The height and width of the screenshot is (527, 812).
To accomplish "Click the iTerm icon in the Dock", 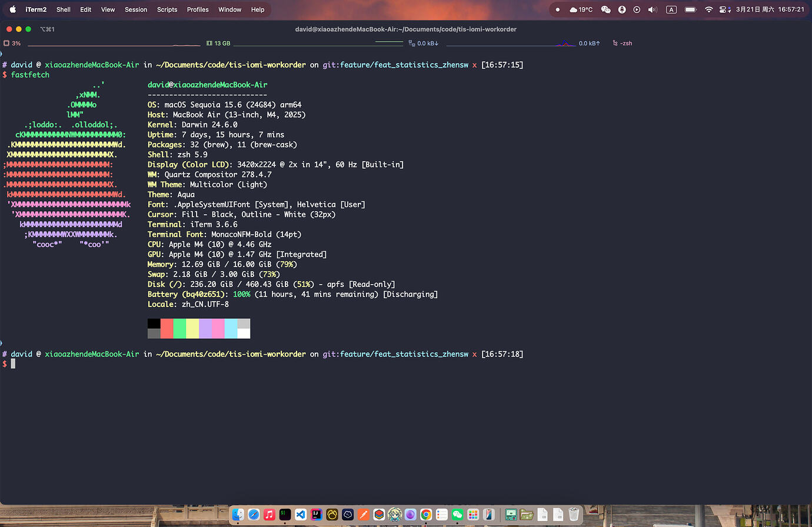I will (285, 515).
